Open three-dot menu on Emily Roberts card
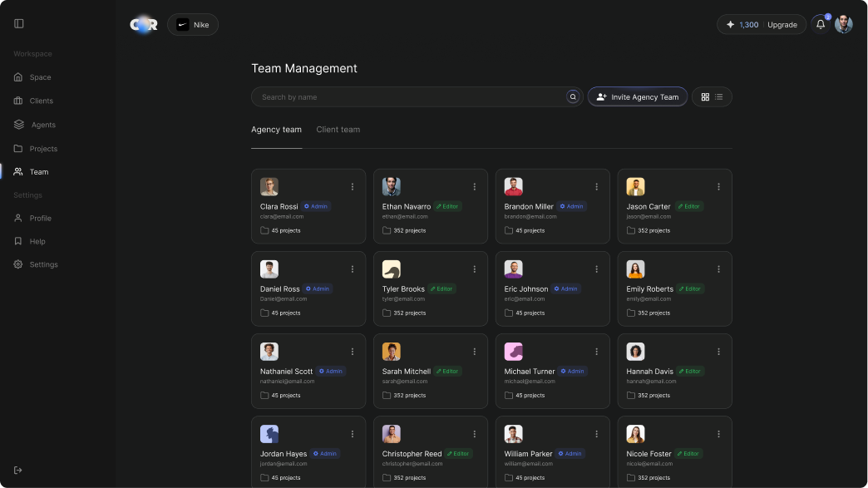The width and height of the screenshot is (868, 488). pos(719,269)
